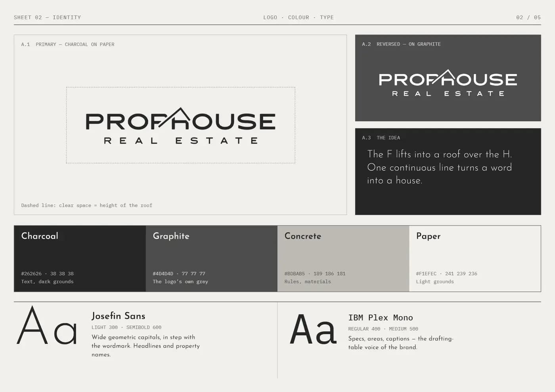Screen dimensions: 555x392
Task: Click the '#BDBAB5 · 189 186 181' value
Action: (x=315, y=273)
